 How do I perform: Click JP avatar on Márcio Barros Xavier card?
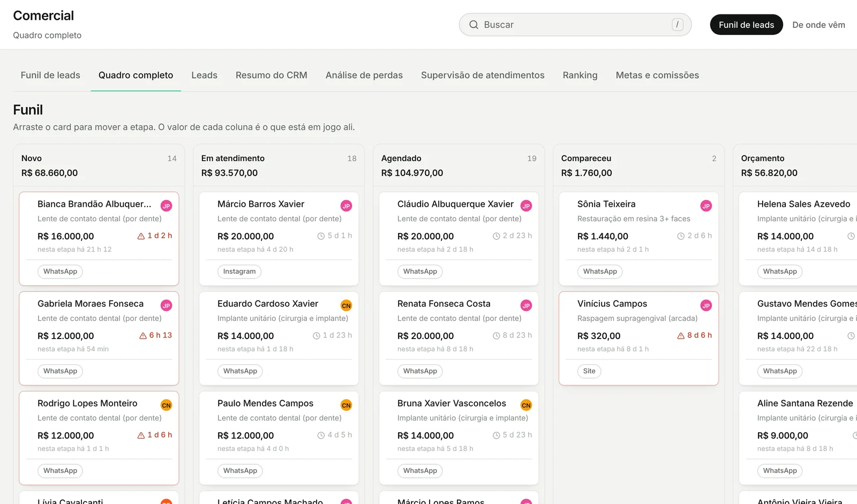[347, 206]
